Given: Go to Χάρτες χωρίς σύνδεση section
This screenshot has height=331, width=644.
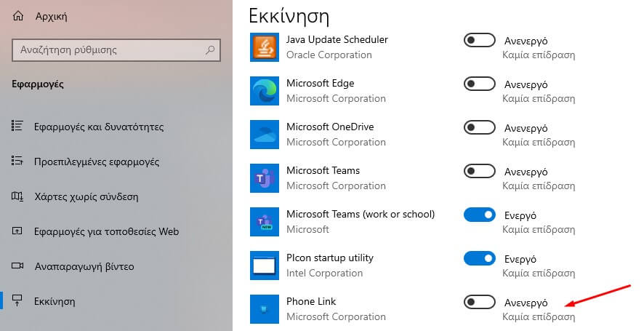Looking at the screenshot, I should click(x=86, y=196).
